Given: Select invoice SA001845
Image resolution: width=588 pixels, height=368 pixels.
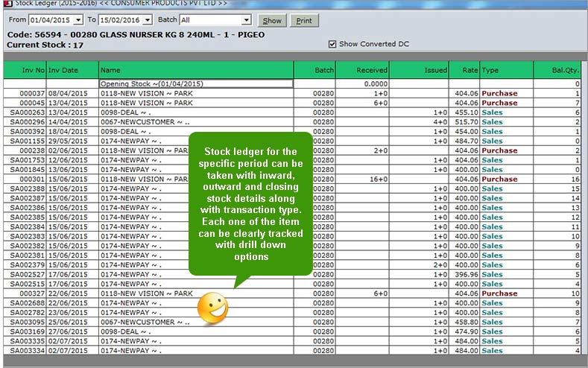Looking at the screenshot, I should tap(28, 170).
